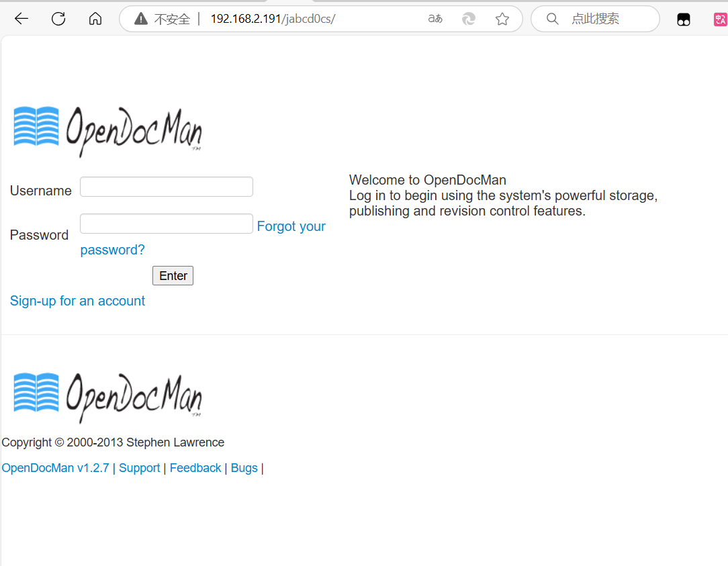Go back with the browser back arrow
728x566 pixels.
point(21,19)
